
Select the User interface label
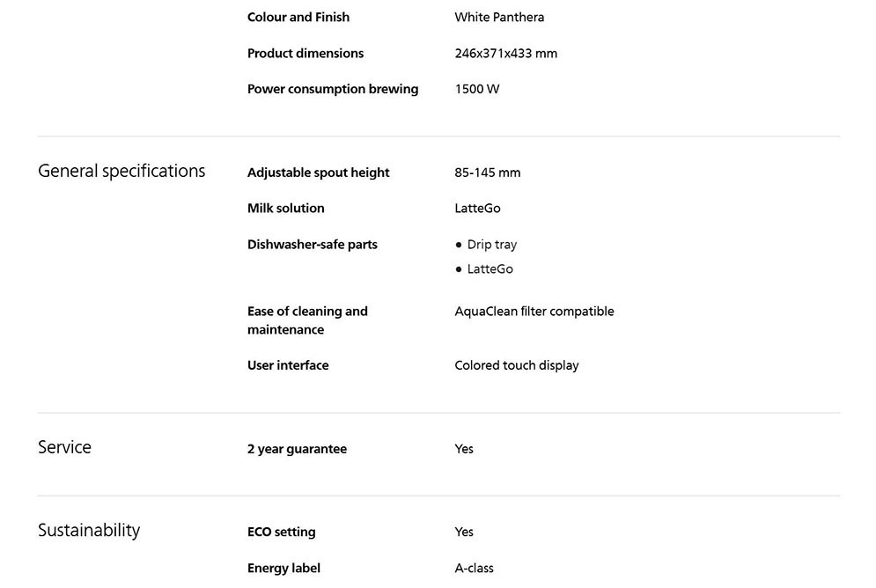click(288, 365)
